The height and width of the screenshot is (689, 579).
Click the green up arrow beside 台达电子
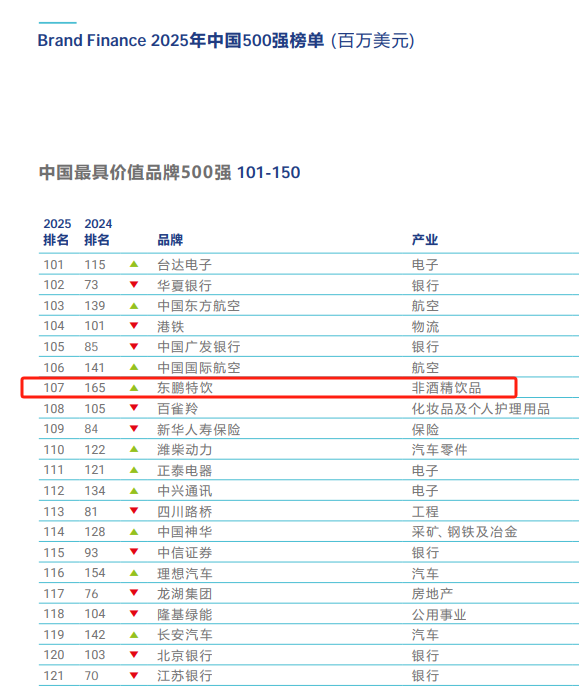[x=134, y=264]
